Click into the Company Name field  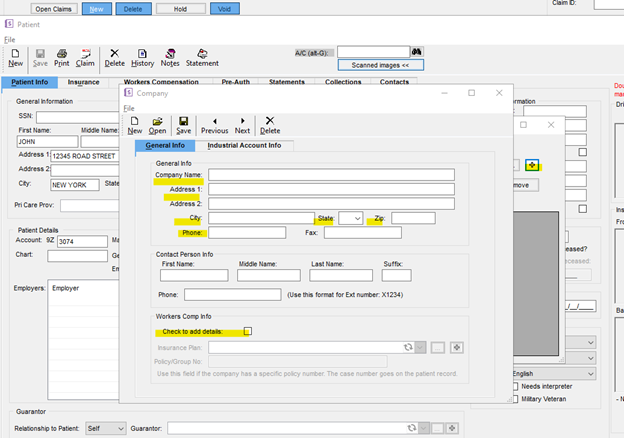pos(331,175)
